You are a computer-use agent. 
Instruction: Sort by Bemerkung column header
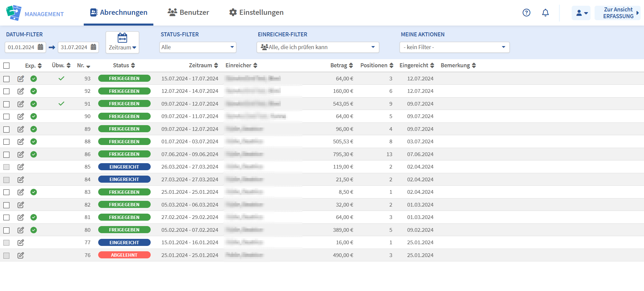458,65
